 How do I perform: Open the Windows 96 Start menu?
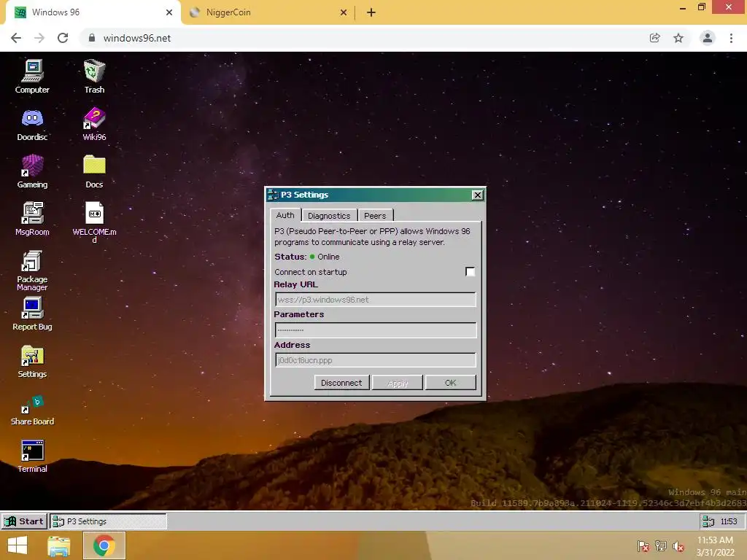tap(24, 521)
